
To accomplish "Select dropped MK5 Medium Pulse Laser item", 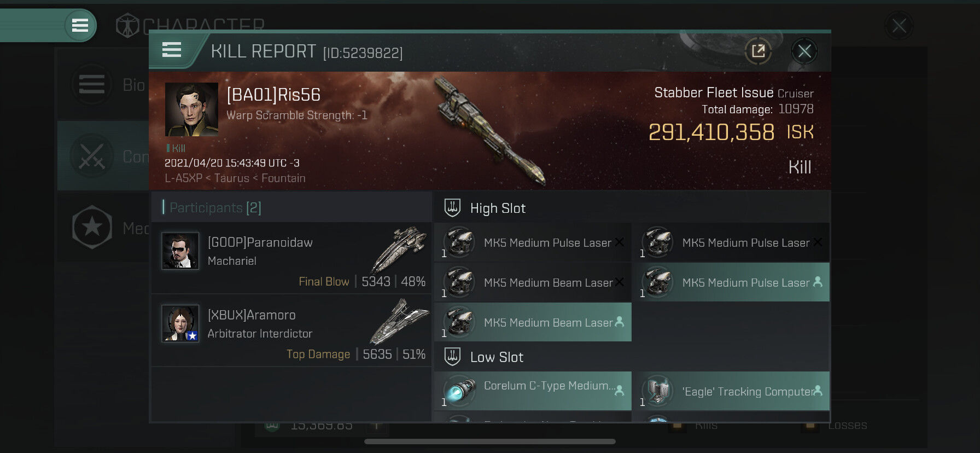I will click(x=731, y=282).
